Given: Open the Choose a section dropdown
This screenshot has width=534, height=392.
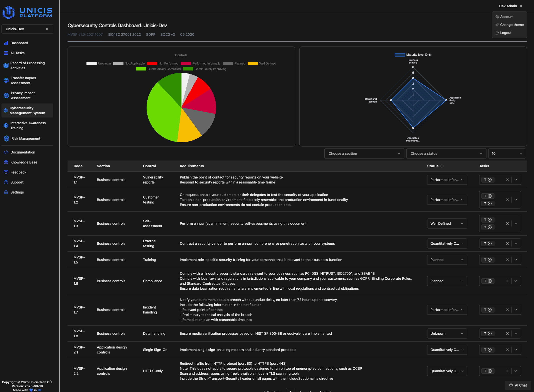Looking at the screenshot, I should [364, 153].
